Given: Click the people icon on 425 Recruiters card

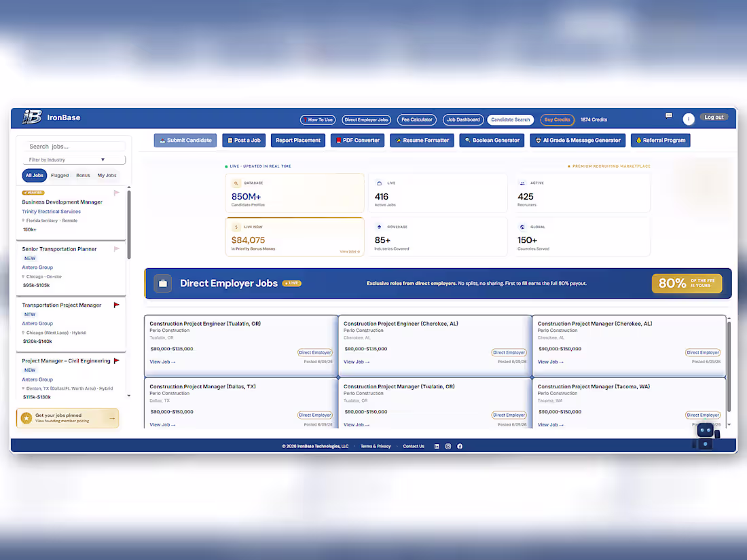Looking at the screenshot, I should (x=522, y=183).
